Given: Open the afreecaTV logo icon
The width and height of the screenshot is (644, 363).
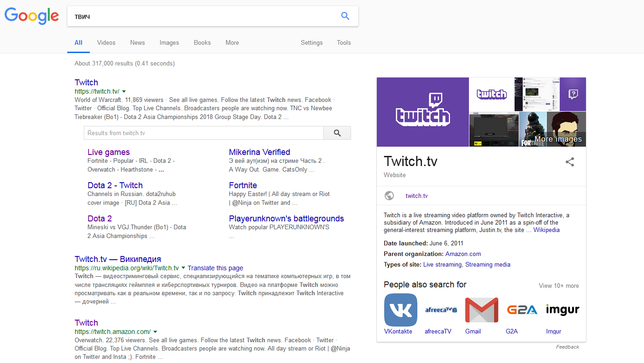Looking at the screenshot, I should tap(441, 310).
